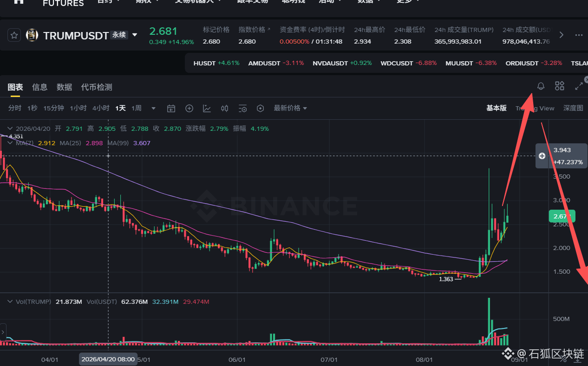Select the 1小时 interval
588x366 pixels.
click(78, 108)
